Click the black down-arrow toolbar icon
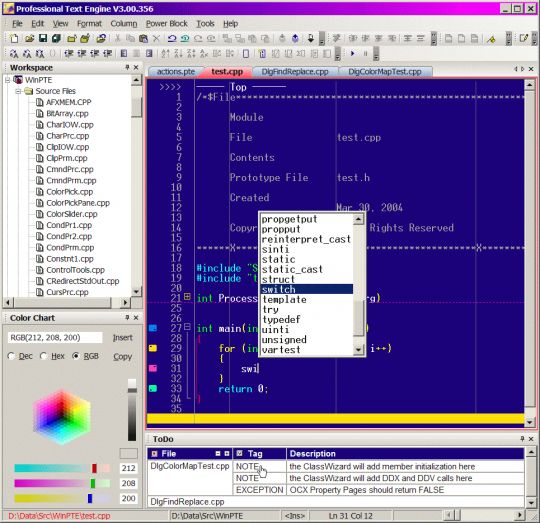The width and height of the screenshot is (540, 523). click(311, 38)
